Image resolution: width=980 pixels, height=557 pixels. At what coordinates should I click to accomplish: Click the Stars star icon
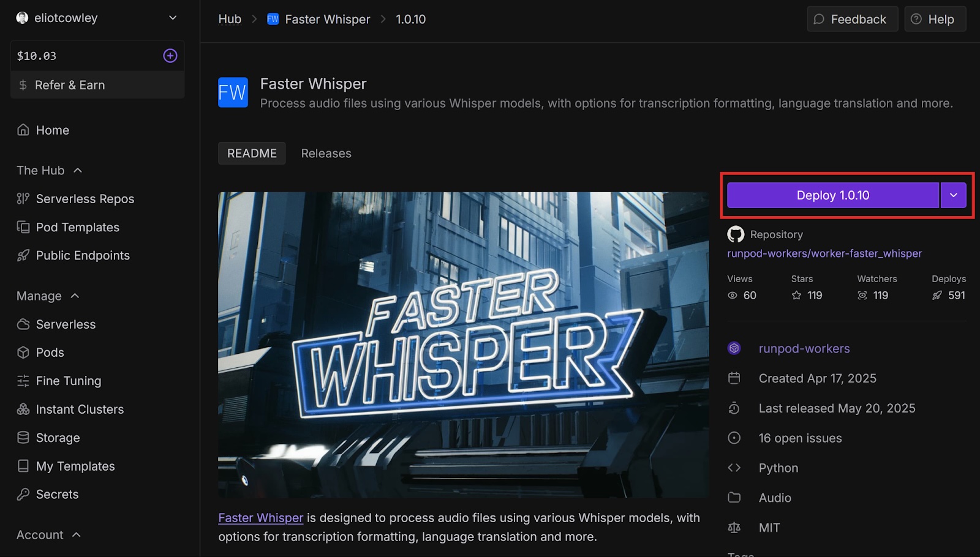point(796,295)
